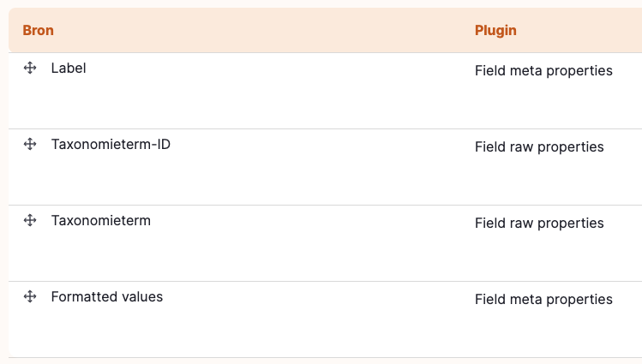The image size is (642, 364).
Task: Select Field meta properties for Formatted values
Action: pos(543,300)
